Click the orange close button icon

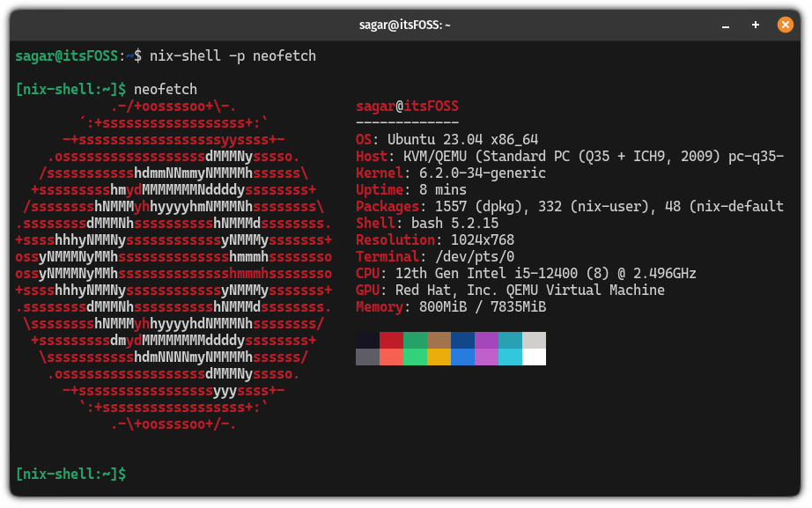(x=785, y=24)
